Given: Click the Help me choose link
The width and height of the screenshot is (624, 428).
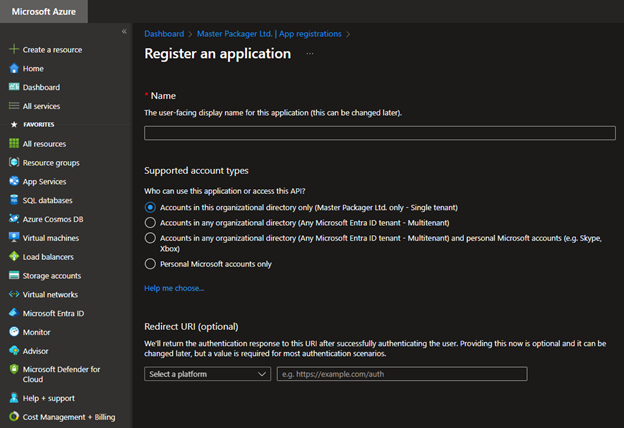Looking at the screenshot, I should coord(174,288).
